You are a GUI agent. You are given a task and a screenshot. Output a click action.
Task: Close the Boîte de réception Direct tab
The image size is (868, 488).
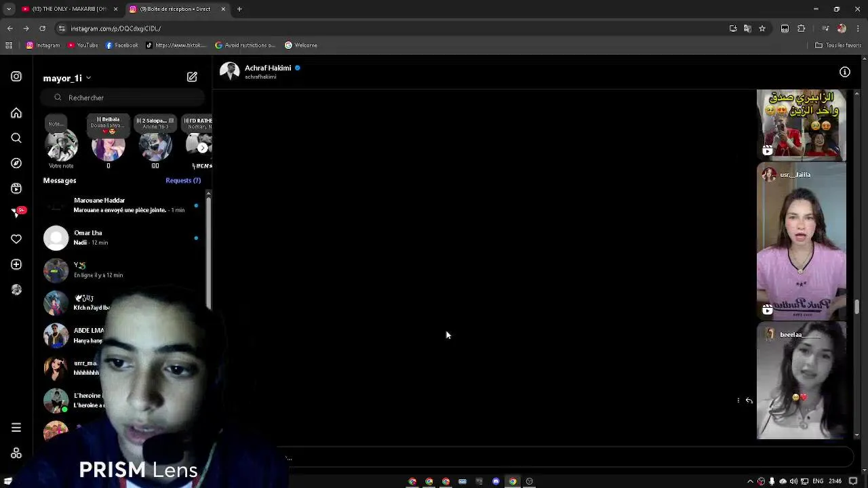pyautogui.click(x=222, y=9)
